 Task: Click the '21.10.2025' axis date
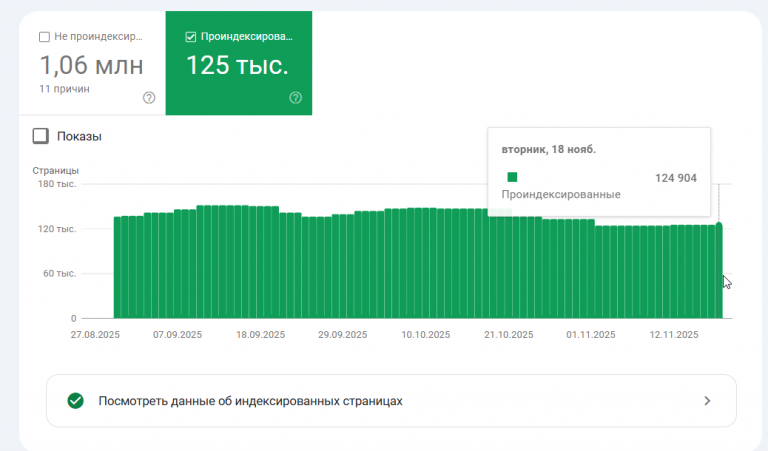point(509,335)
